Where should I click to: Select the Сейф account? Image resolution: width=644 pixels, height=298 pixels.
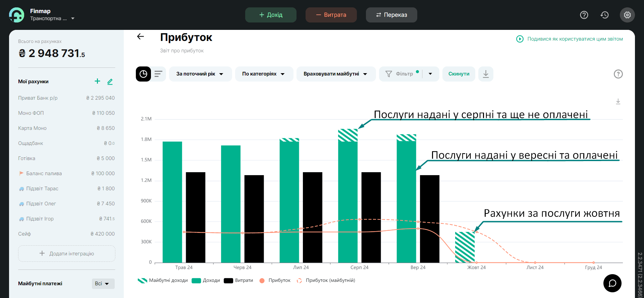(x=66, y=234)
